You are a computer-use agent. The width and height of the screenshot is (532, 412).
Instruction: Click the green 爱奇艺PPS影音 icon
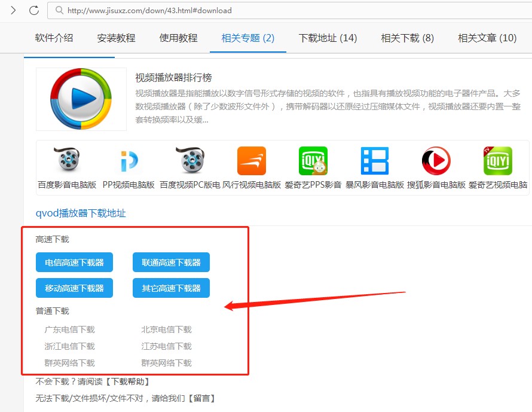click(313, 161)
